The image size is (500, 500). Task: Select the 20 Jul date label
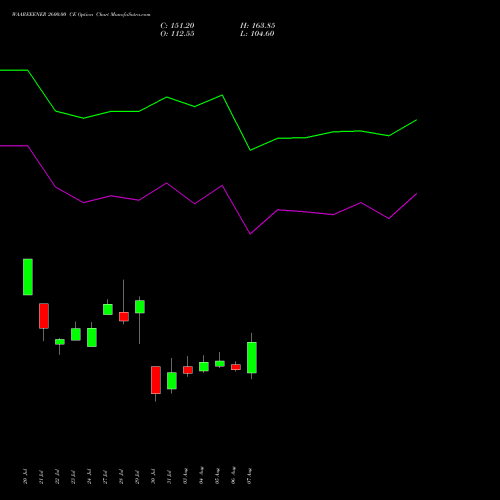point(25,476)
